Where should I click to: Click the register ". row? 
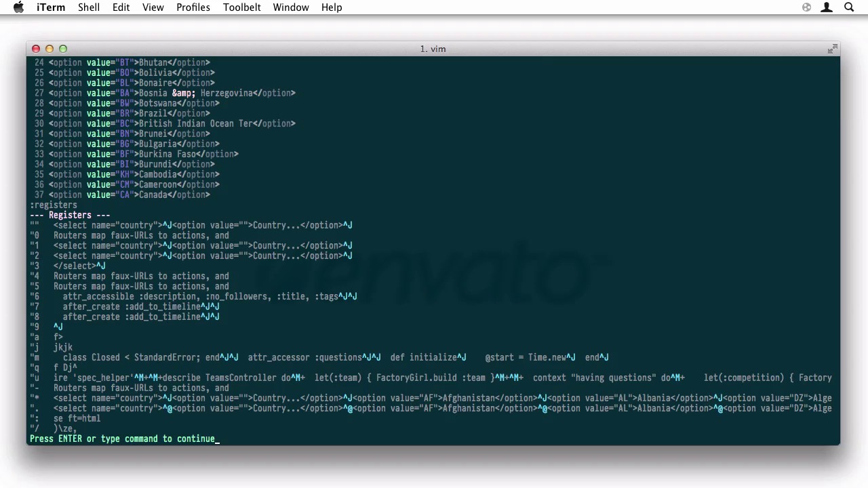pos(431,408)
